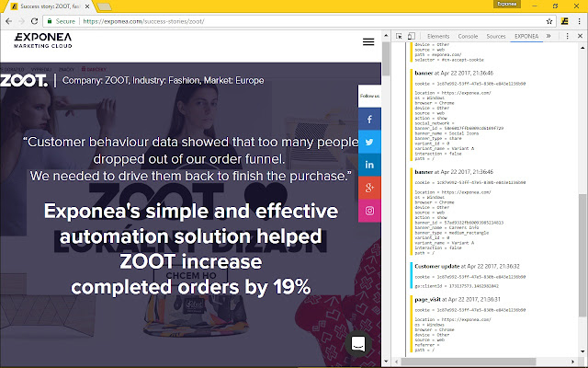Image resolution: width=588 pixels, height=368 pixels.
Task: Click the page scrollbar down arrow
Action: coord(386,362)
